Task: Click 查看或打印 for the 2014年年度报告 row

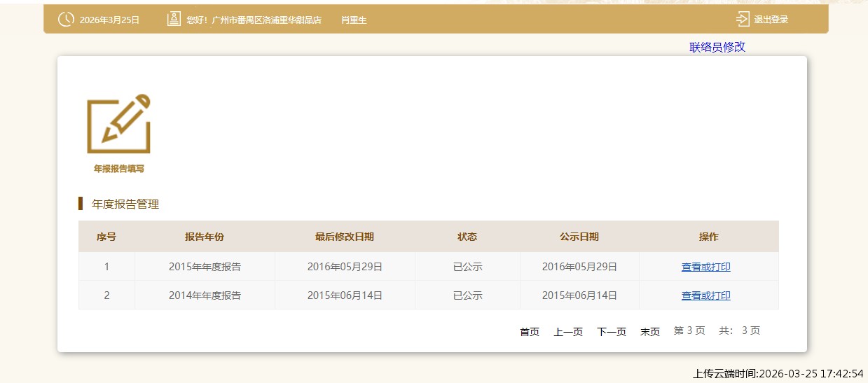Action: (x=705, y=295)
